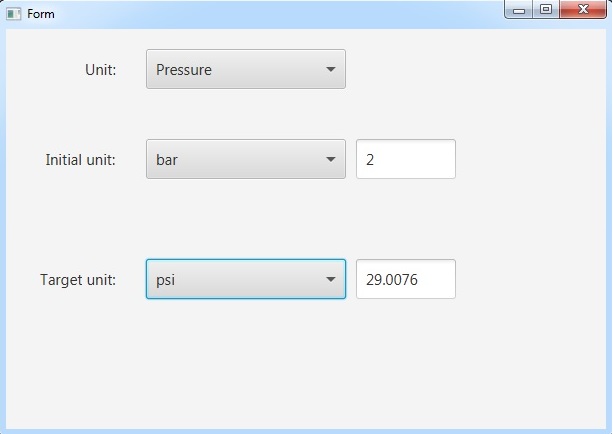Maximize the Form window

[545, 10]
